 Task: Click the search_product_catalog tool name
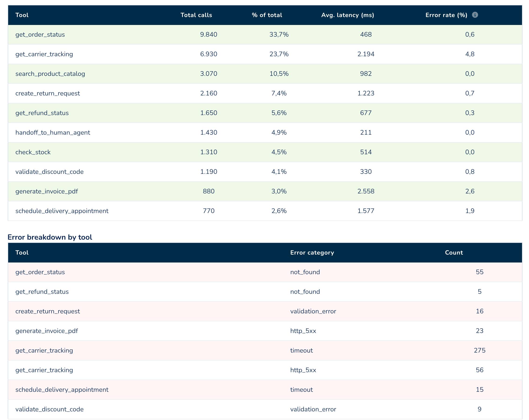50,74
